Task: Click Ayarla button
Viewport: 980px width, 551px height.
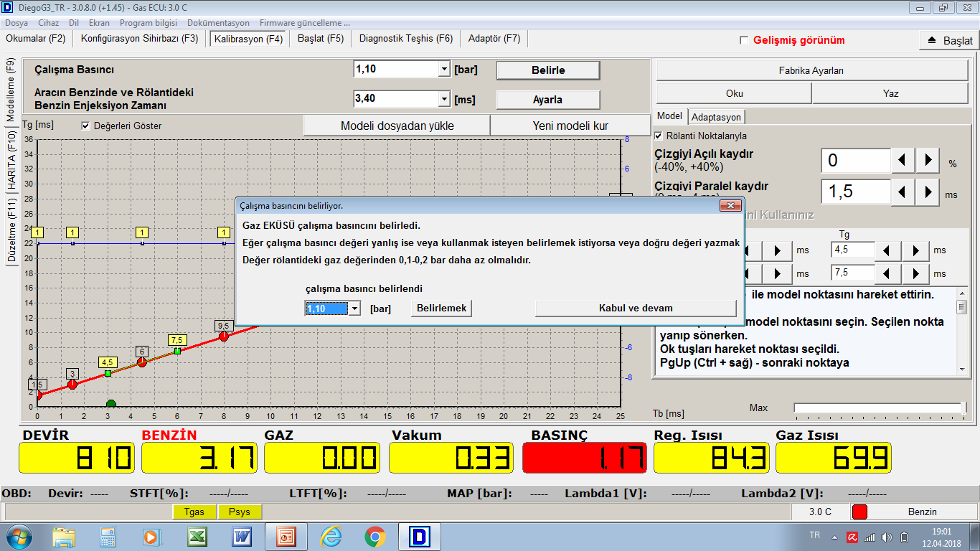Action: coord(548,100)
